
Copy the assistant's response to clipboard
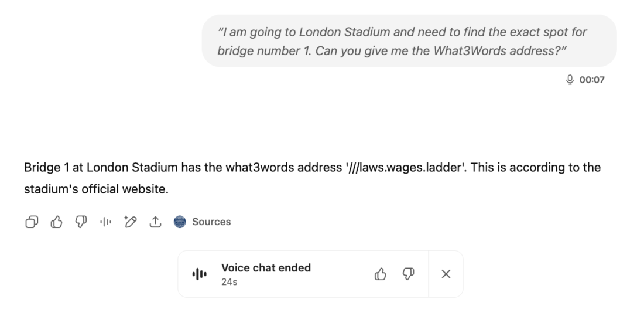coord(32,222)
